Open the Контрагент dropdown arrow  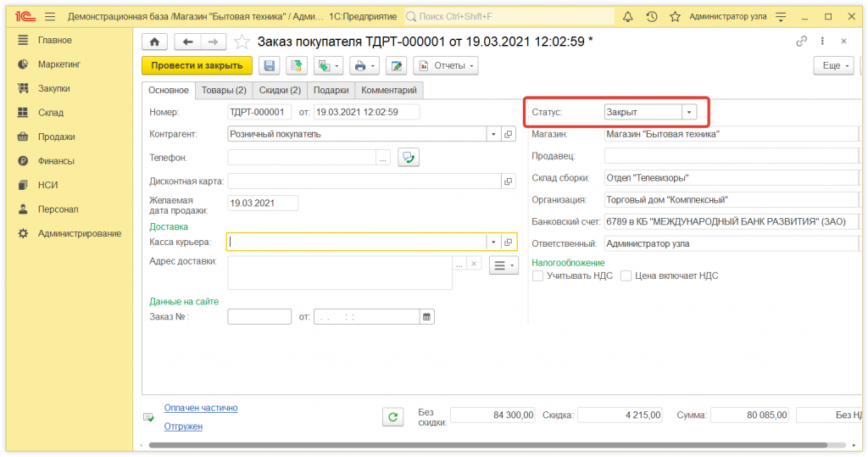click(493, 134)
